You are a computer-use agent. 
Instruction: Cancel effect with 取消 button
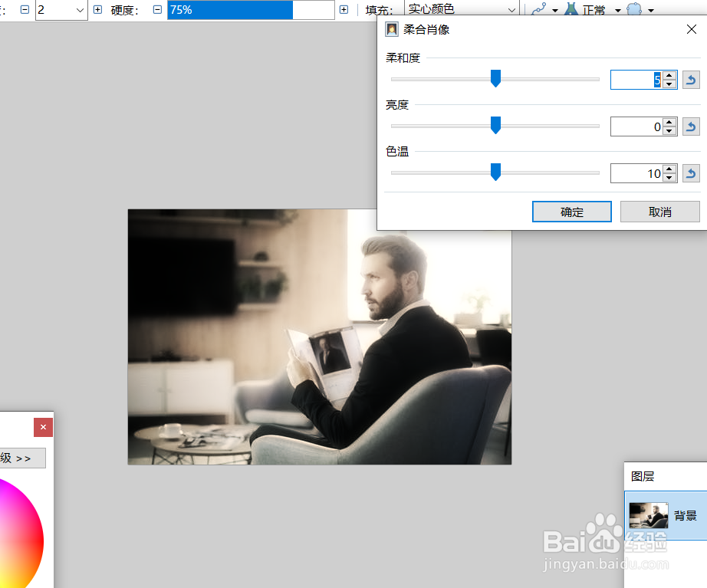click(660, 212)
